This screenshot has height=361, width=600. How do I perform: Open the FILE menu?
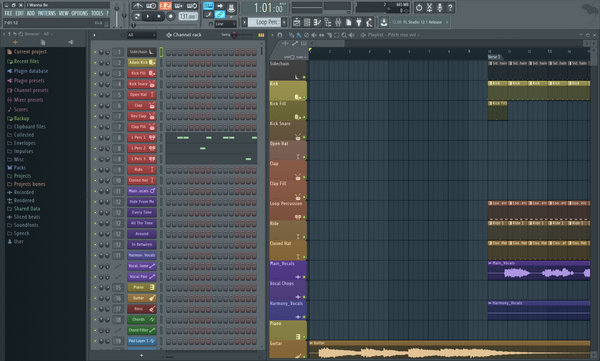(x=8, y=13)
